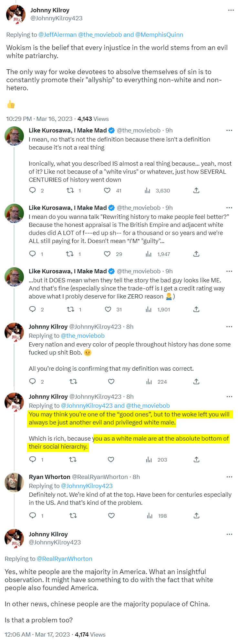The image size is (238, 644).
Task: Share the "Rewriting history" tweet
Action: click(x=196, y=254)
